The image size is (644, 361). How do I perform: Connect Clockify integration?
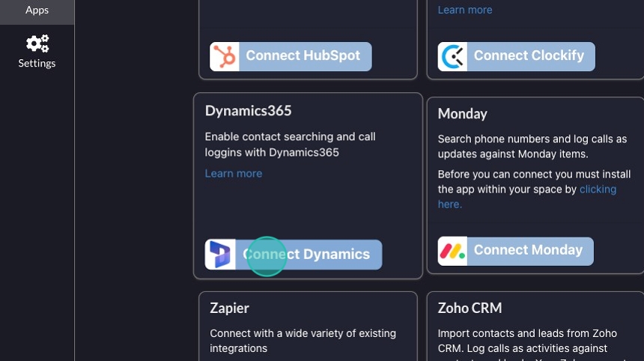click(x=516, y=56)
